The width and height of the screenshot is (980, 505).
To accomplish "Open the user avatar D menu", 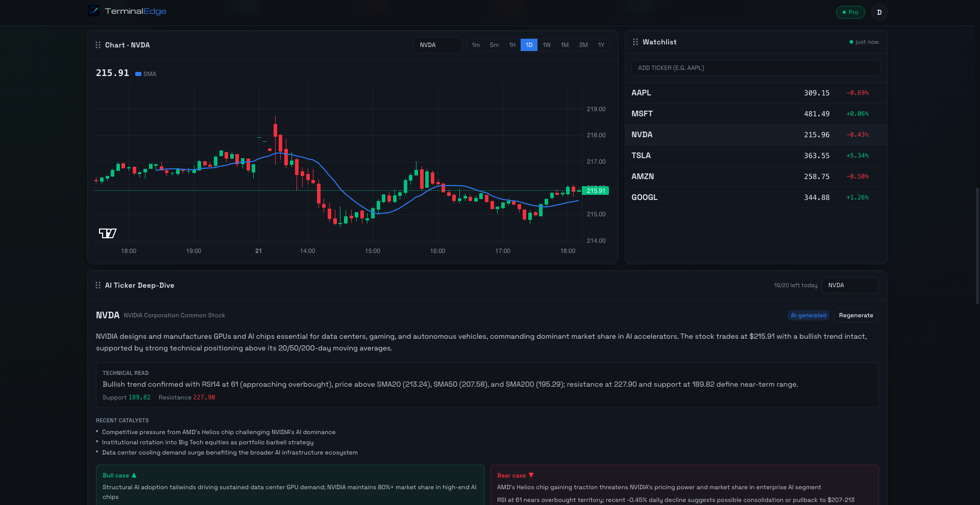I will pos(879,12).
